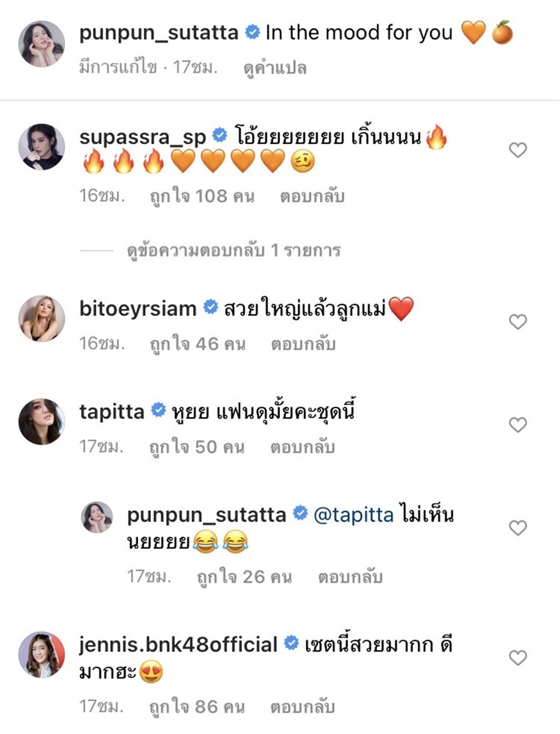Screen dimensions: 560x734
Task: Heart jennis.bnk48official's comment
Action: tap(518, 657)
